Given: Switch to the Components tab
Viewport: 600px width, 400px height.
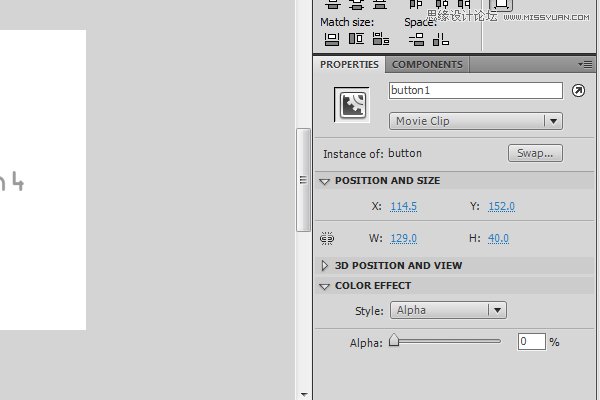Looking at the screenshot, I should (x=427, y=65).
